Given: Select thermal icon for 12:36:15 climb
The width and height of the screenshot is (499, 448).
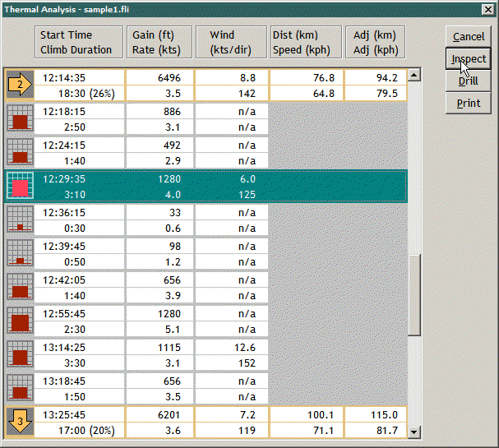Looking at the screenshot, I should coord(19,220).
